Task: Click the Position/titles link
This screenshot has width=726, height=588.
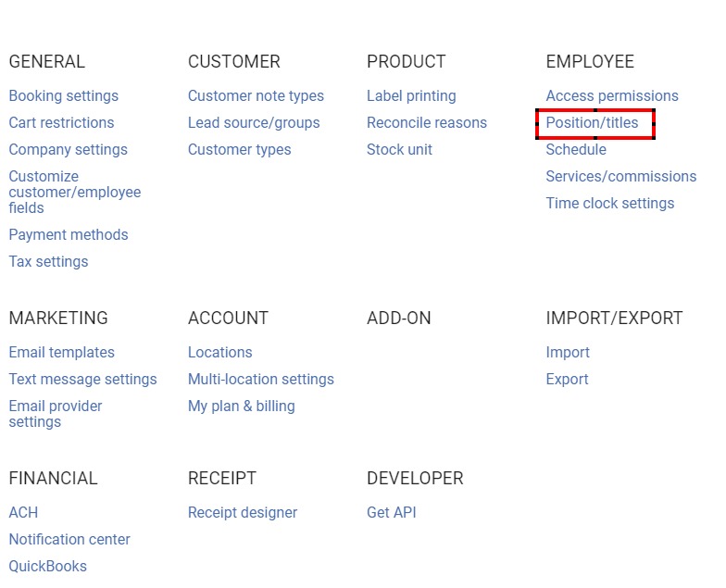Action: [x=592, y=123]
